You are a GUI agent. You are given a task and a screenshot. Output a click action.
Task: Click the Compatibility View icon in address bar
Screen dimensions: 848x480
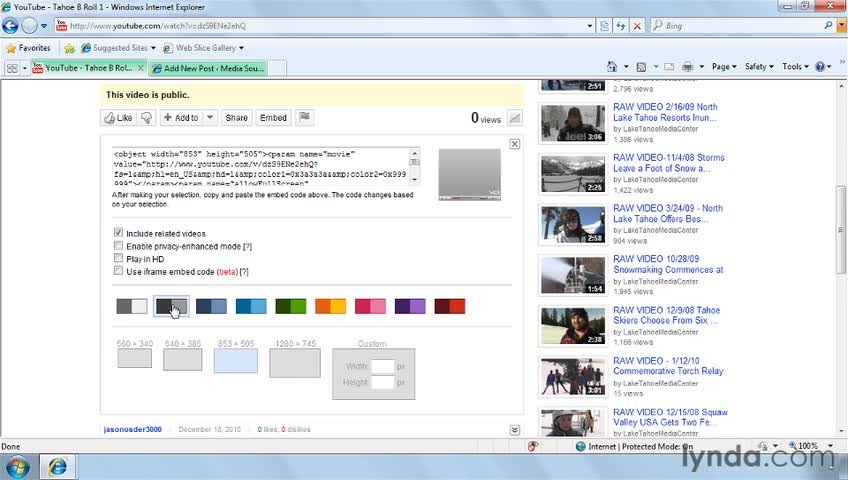tap(604, 25)
